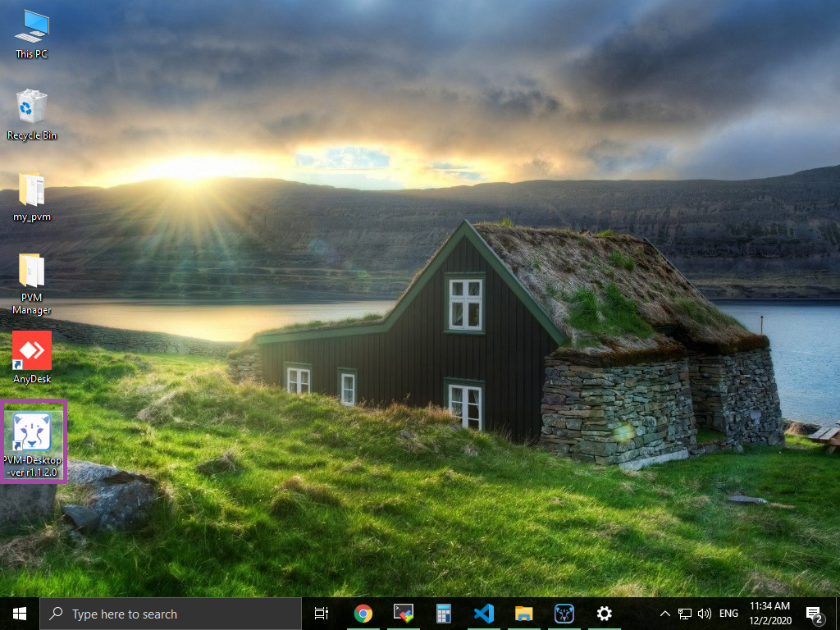
Task: Click the ENG language indicator
Action: point(728,614)
